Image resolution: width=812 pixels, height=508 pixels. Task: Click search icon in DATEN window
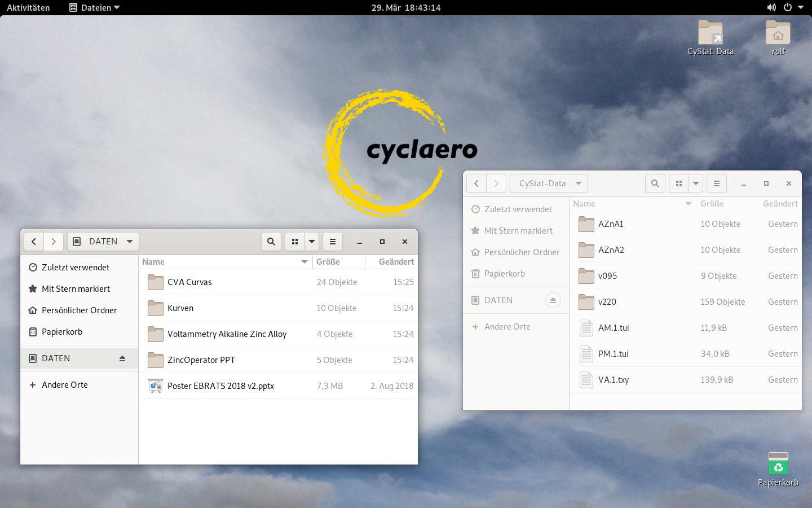tap(271, 242)
